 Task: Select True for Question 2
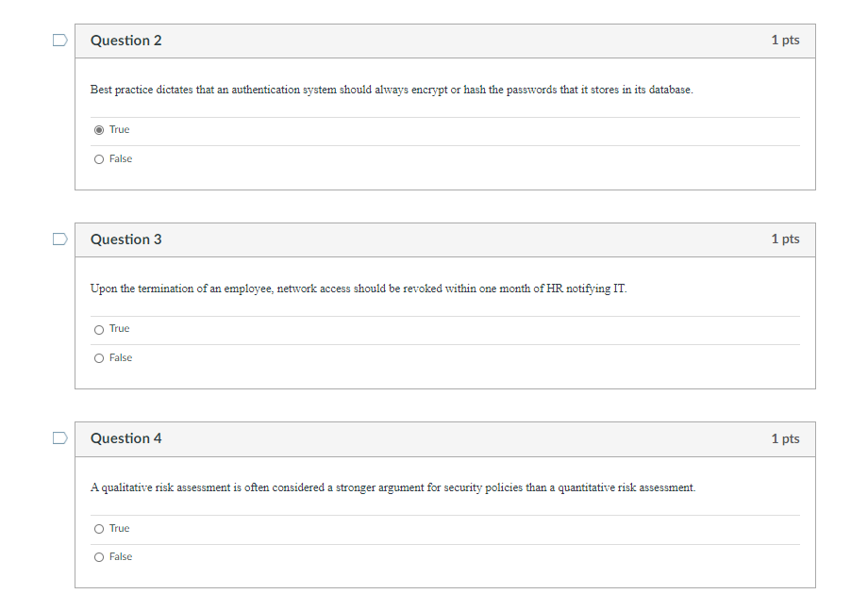[99, 129]
